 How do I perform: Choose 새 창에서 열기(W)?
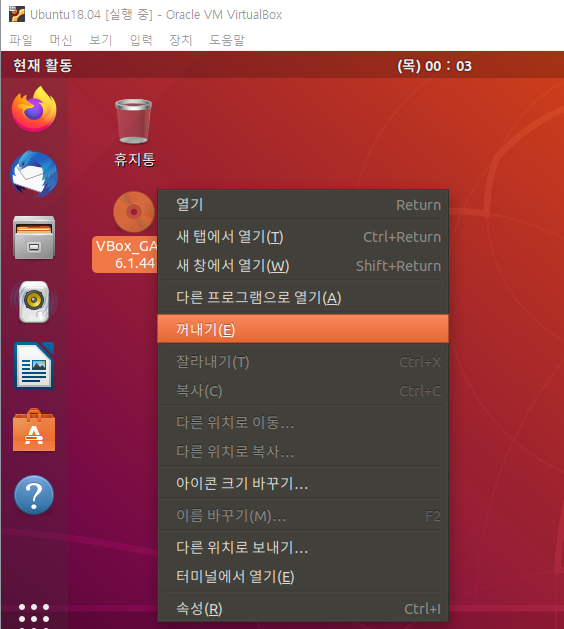point(303,265)
